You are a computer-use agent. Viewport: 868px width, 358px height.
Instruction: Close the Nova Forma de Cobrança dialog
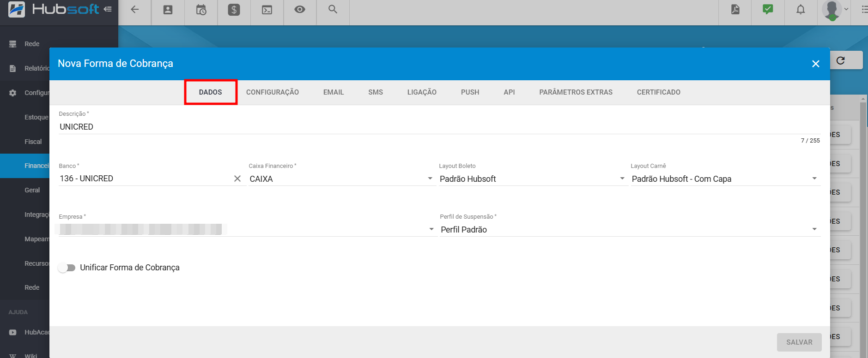tap(816, 64)
